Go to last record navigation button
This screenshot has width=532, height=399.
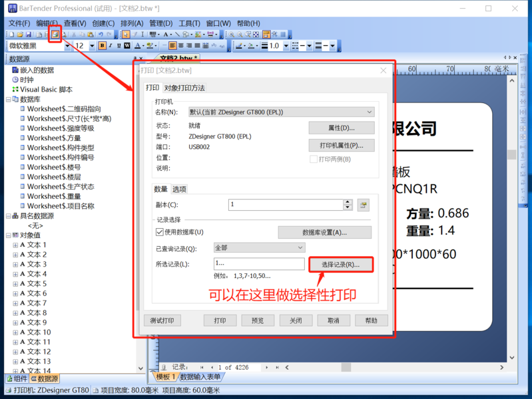(x=277, y=368)
